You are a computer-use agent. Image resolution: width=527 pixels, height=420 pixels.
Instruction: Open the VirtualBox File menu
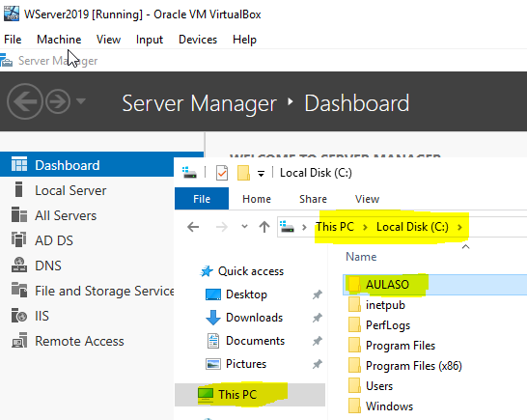click(13, 40)
